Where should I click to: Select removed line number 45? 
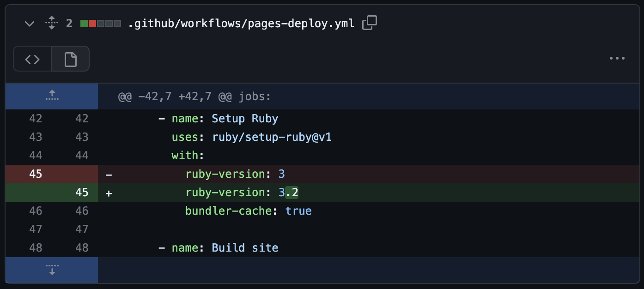(36, 174)
